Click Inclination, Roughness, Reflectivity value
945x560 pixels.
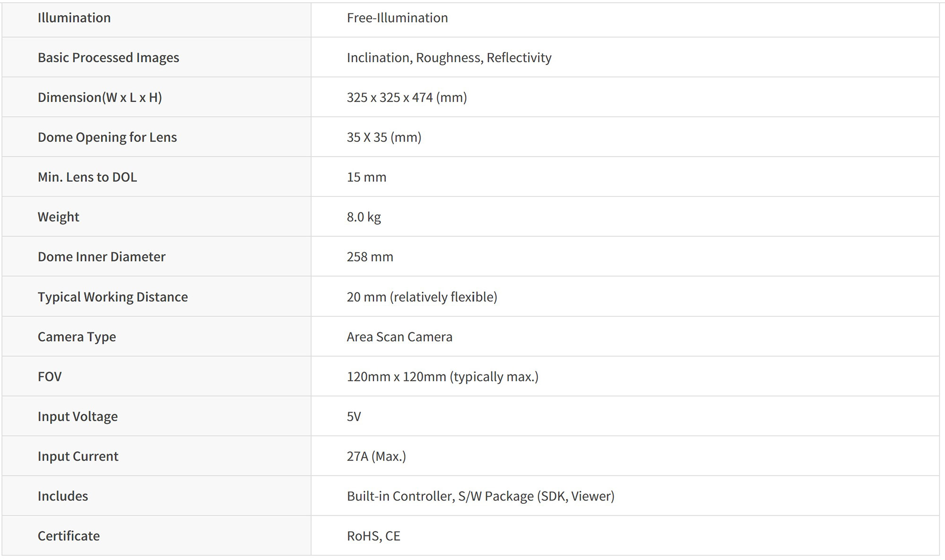[449, 58]
